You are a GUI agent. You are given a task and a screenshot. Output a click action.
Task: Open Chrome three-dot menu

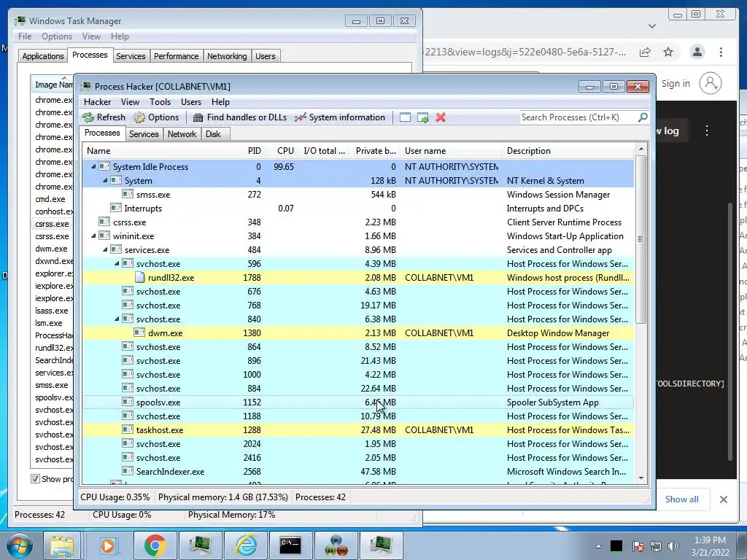pos(721,52)
